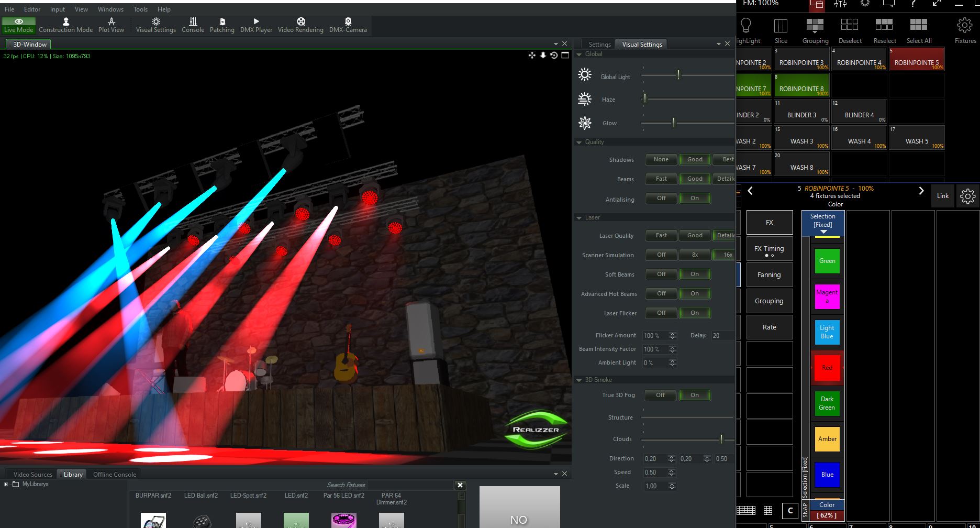Switch to Construction Mode

tap(65, 25)
